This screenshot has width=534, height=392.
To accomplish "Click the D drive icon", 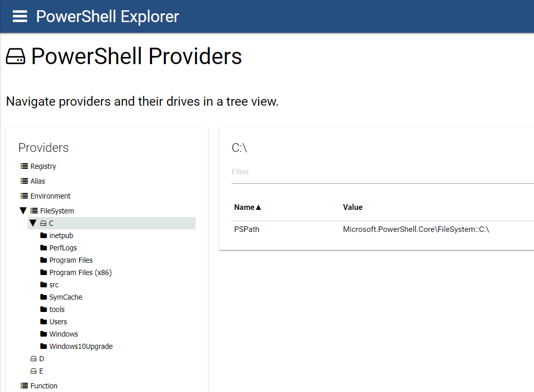I will pyautogui.click(x=33, y=359).
